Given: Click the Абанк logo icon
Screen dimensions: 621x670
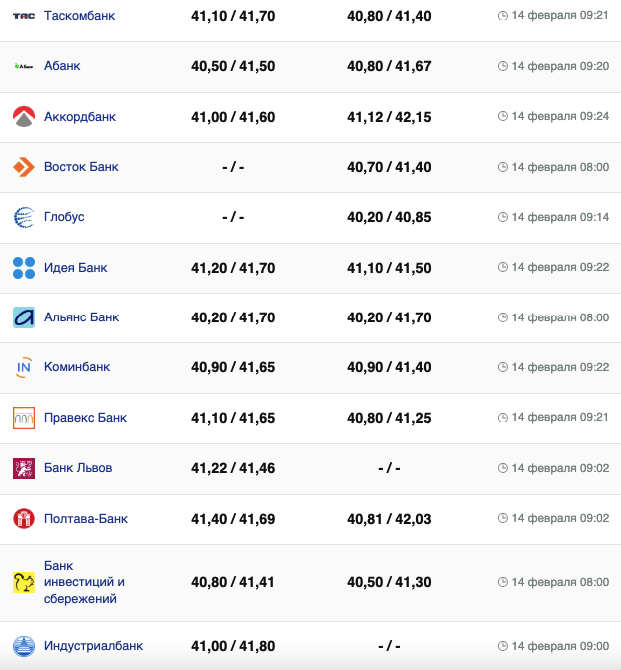Looking at the screenshot, I should (x=24, y=66).
